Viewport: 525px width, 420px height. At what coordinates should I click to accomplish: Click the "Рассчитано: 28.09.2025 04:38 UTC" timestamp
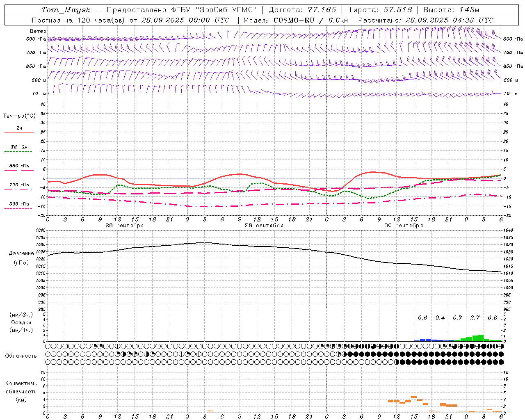[x=426, y=20]
